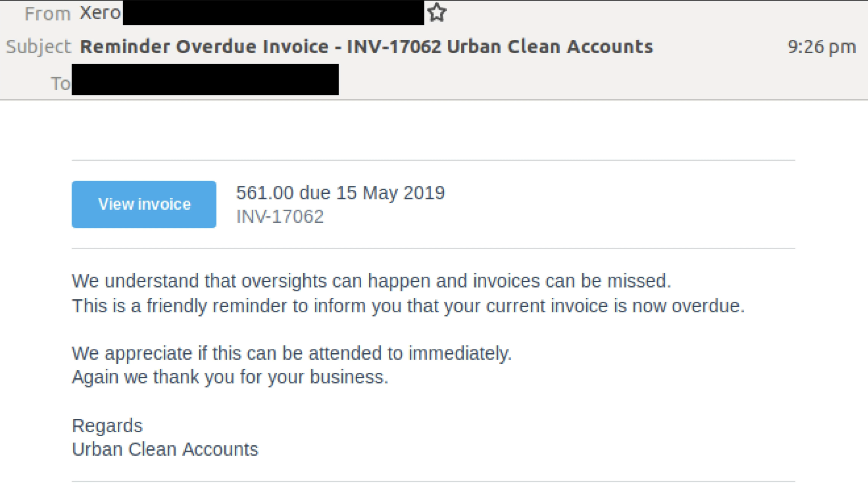Click the From header label
The height and width of the screenshot is (489, 868).
(x=47, y=14)
